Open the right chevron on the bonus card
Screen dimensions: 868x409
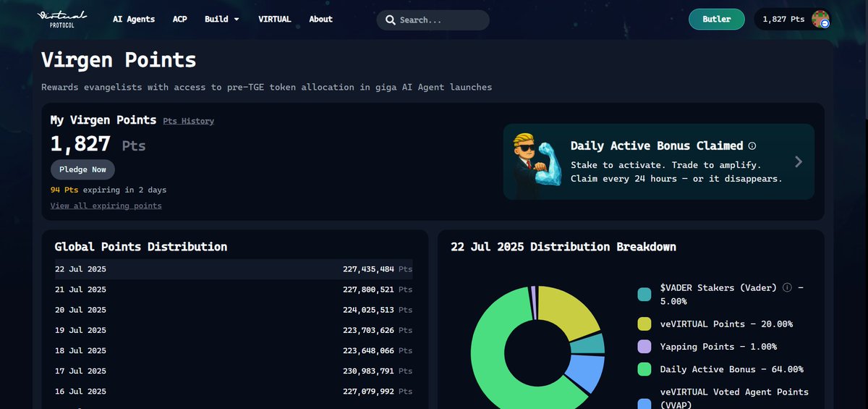coord(798,161)
